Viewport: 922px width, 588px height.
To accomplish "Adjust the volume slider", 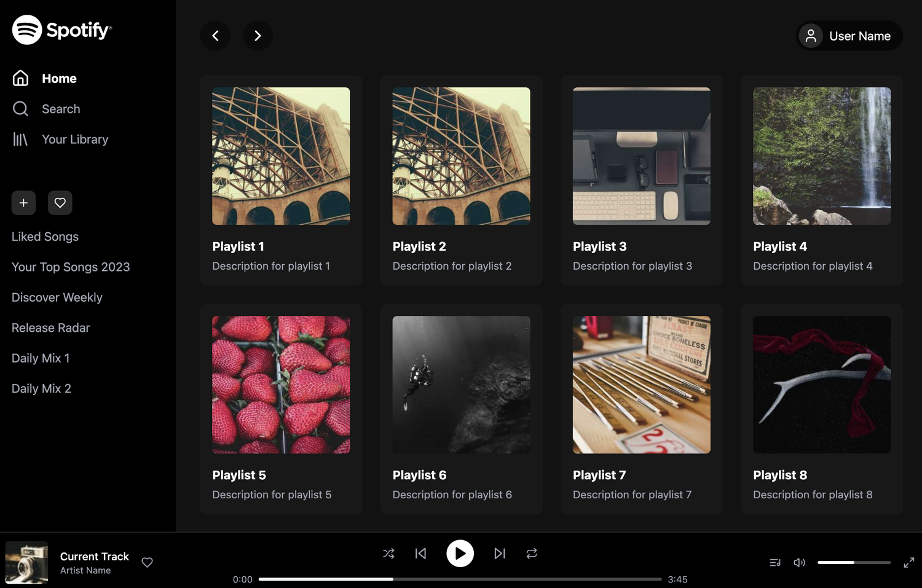I will tap(854, 562).
